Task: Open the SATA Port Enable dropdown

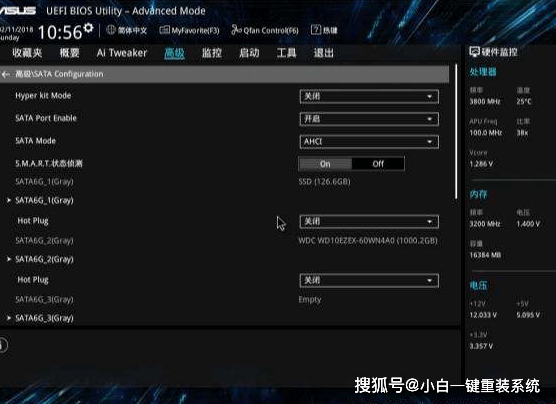Action: click(x=369, y=119)
